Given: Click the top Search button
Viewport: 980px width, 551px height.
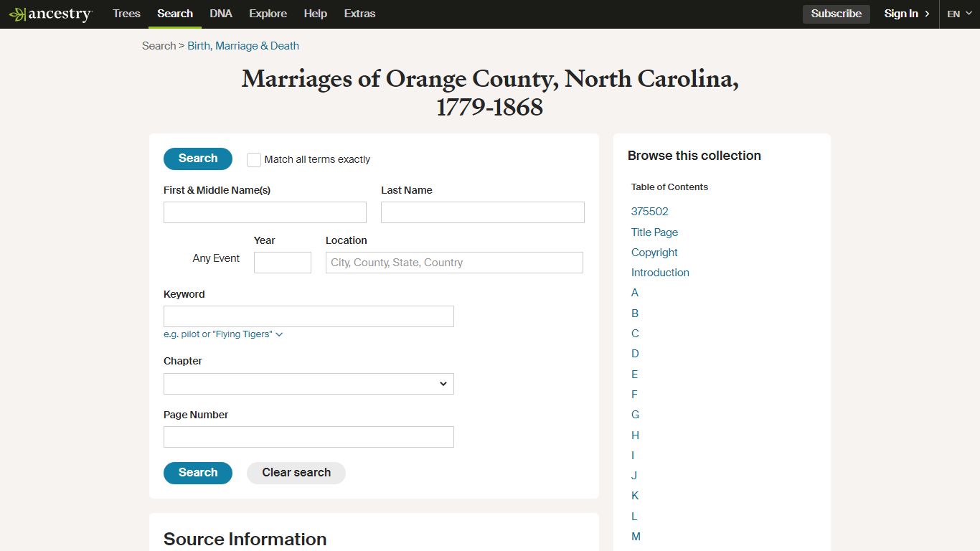Looking at the screenshot, I should point(198,159).
